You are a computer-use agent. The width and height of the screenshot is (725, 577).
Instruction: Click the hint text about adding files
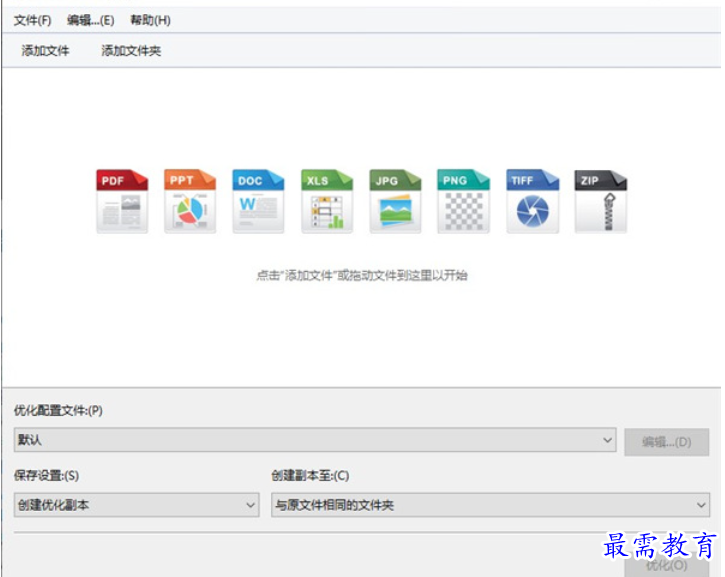point(361,275)
